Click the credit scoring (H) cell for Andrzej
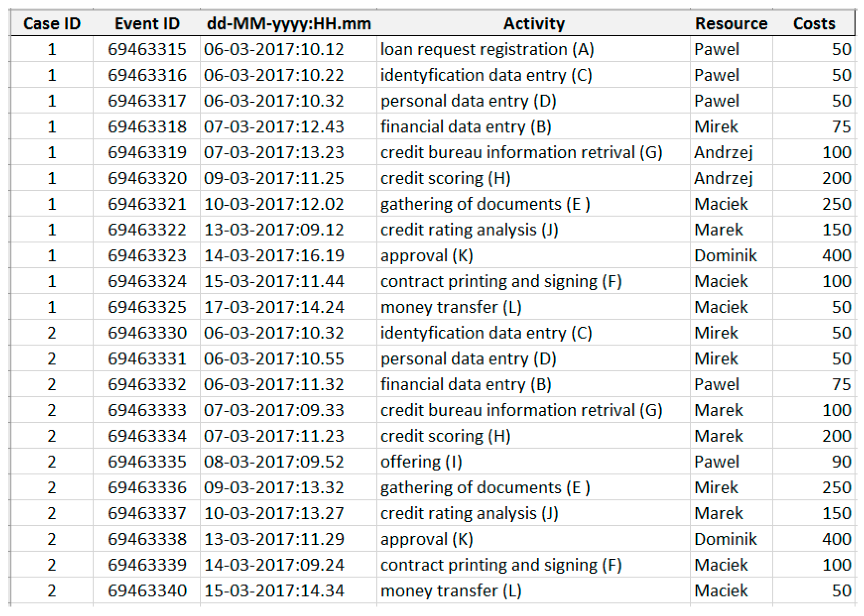Image resolution: width=864 pixels, height=616 pixels. click(533, 178)
